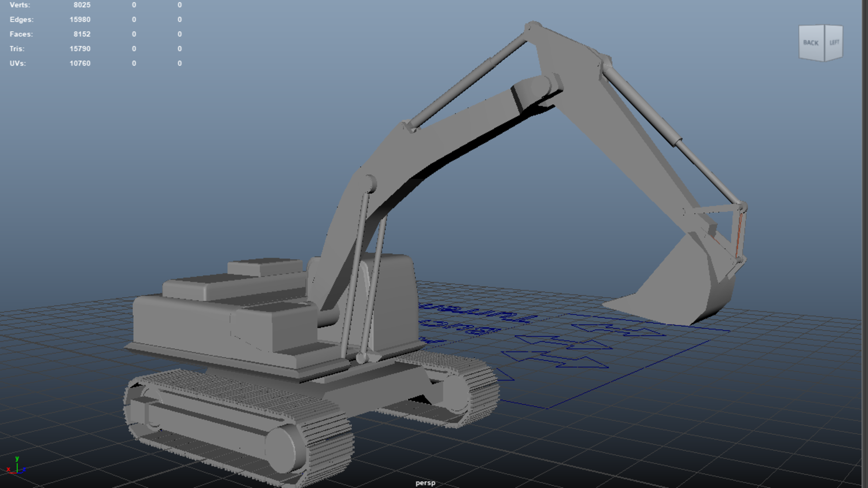Select the red-highlighted bucket linkage bar
The height and width of the screenshot is (488, 868).
[739, 235]
